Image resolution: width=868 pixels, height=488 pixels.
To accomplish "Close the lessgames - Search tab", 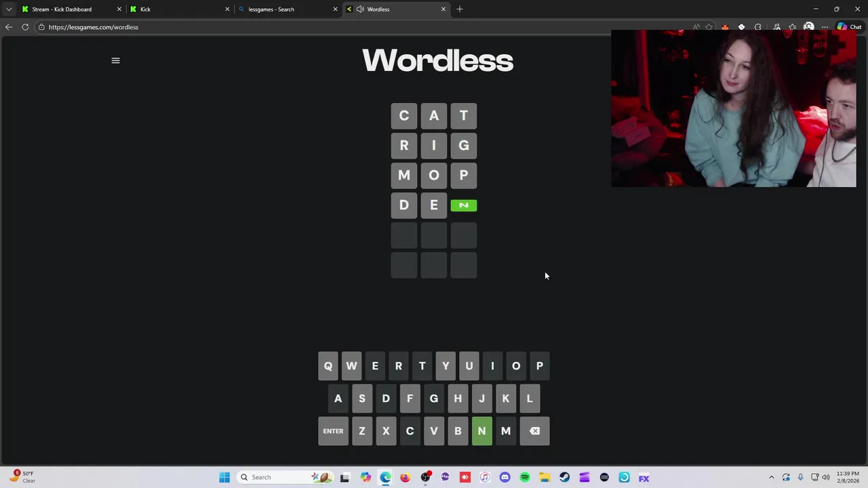I will [x=335, y=9].
